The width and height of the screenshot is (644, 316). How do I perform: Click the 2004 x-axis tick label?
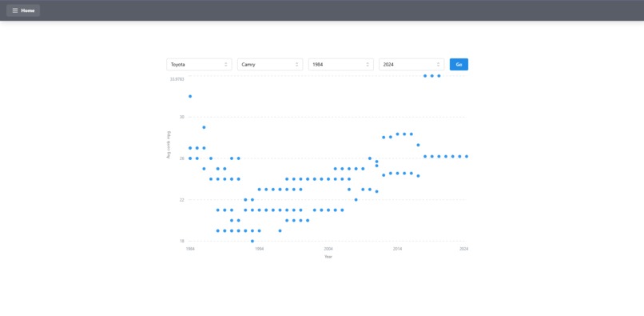pyautogui.click(x=328, y=249)
